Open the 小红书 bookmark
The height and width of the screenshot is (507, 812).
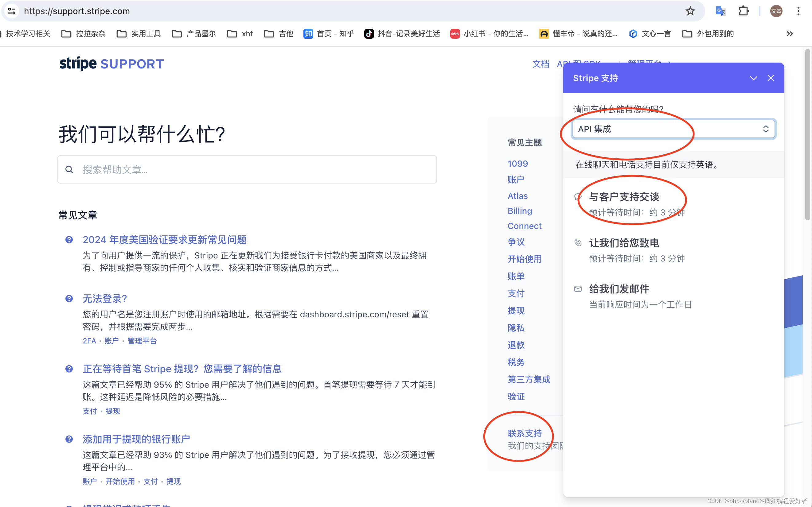[x=489, y=33]
